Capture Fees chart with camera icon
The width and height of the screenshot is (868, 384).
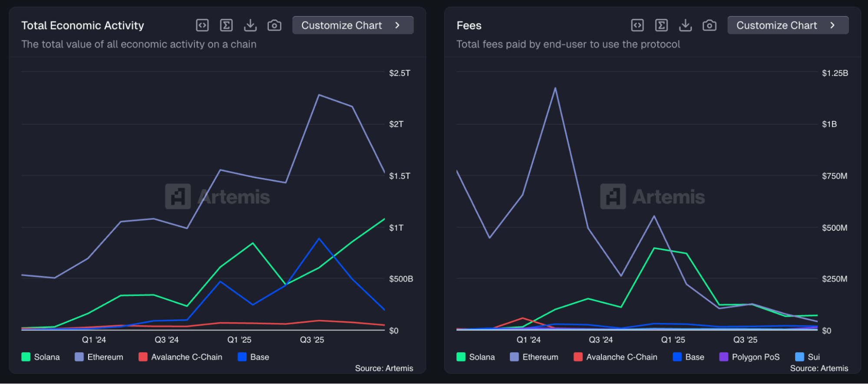click(x=710, y=26)
